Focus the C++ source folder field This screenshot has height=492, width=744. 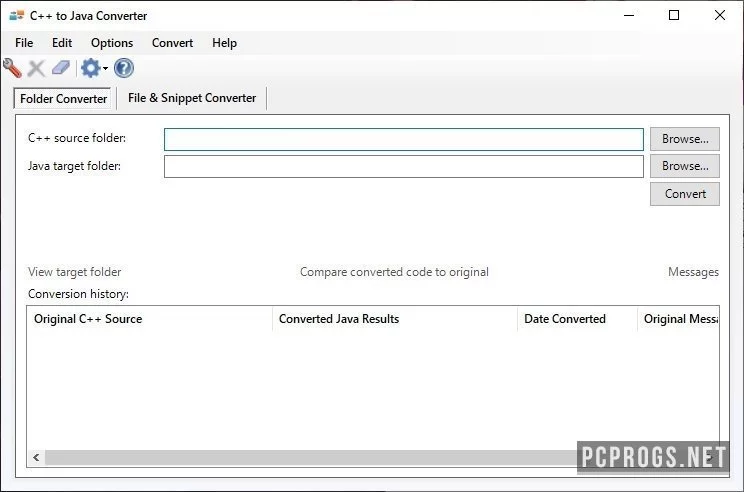tap(404, 139)
